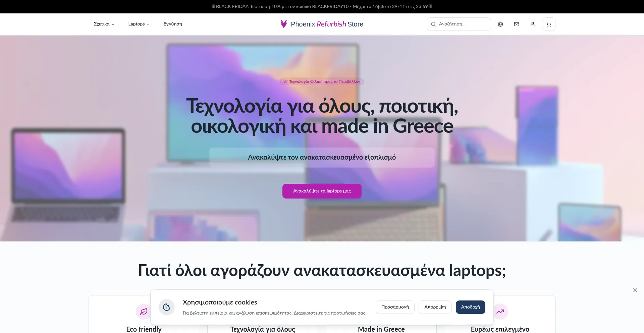Accept cookies with the Αποδοχή button
Viewport: 644px width, 333px height.
coord(470,307)
